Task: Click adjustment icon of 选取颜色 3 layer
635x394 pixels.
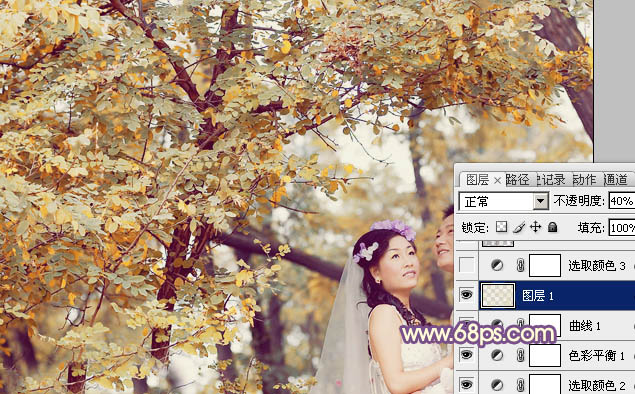Action: coord(497,265)
